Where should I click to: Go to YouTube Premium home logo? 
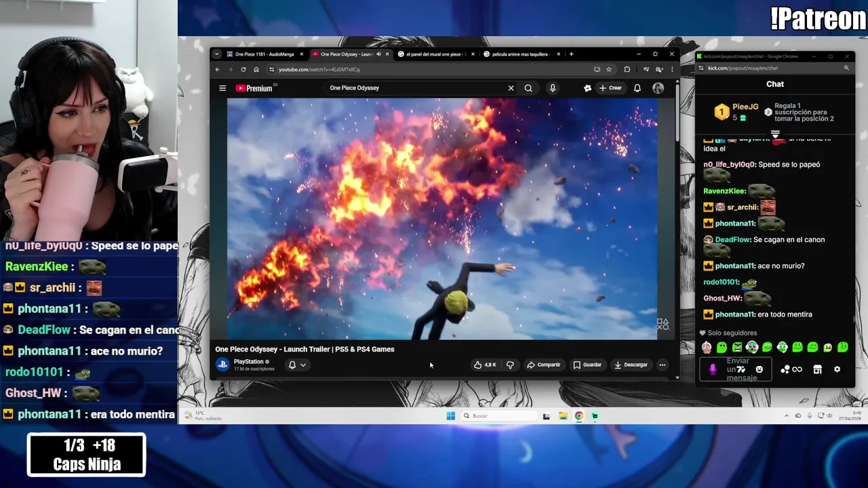click(254, 88)
